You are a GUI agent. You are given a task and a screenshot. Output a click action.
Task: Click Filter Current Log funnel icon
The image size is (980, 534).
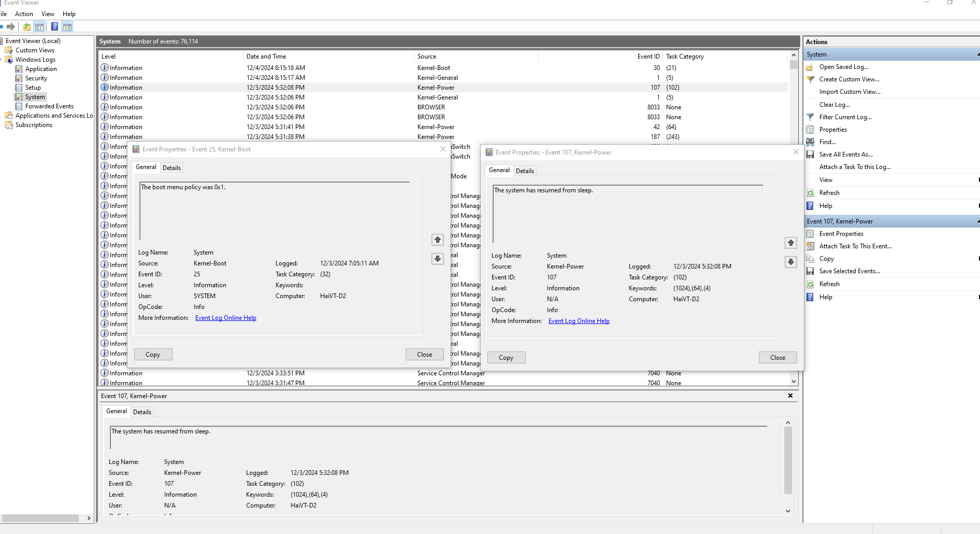coord(811,117)
